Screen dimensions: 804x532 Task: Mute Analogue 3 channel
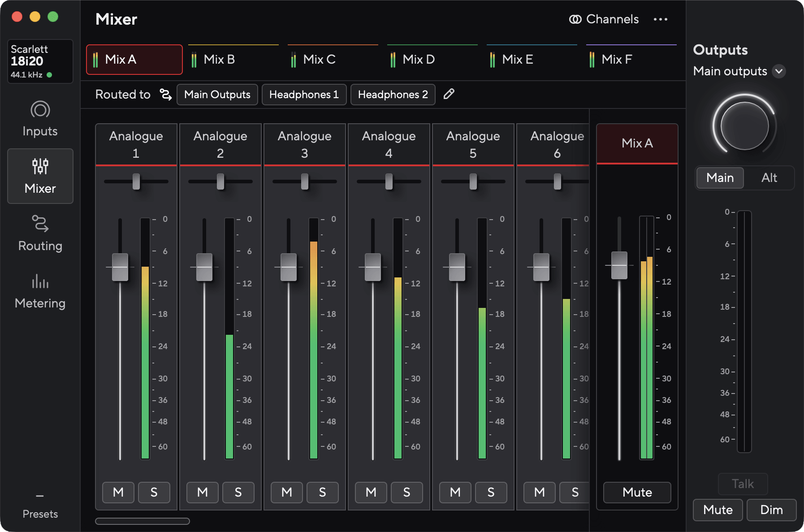tap(287, 492)
